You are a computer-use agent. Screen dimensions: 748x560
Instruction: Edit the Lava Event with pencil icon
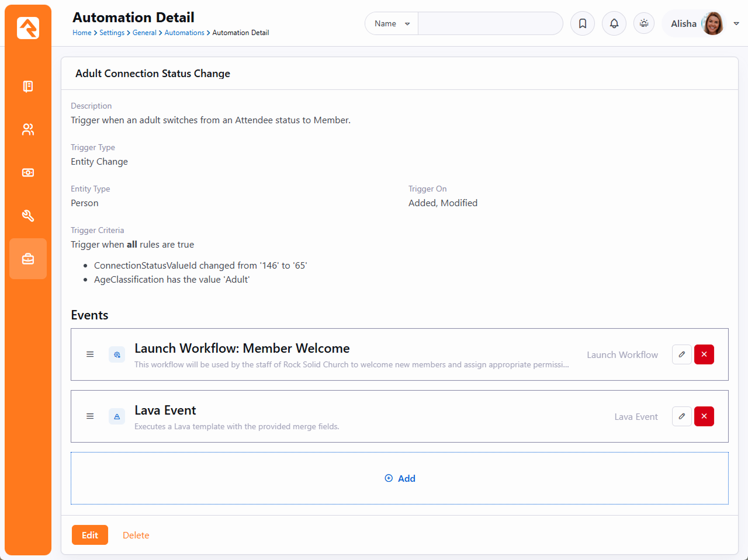(x=682, y=416)
